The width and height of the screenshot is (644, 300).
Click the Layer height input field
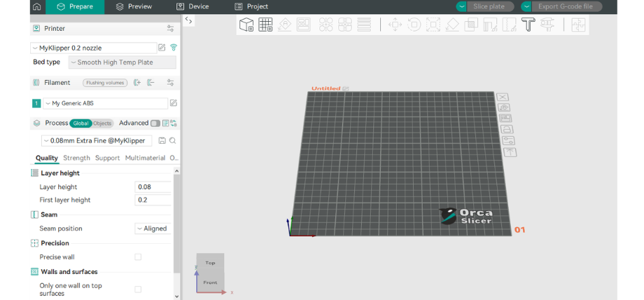click(153, 187)
